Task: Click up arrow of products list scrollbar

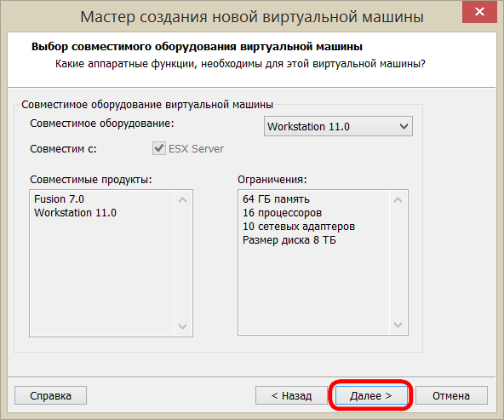Action: pyautogui.click(x=182, y=200)
